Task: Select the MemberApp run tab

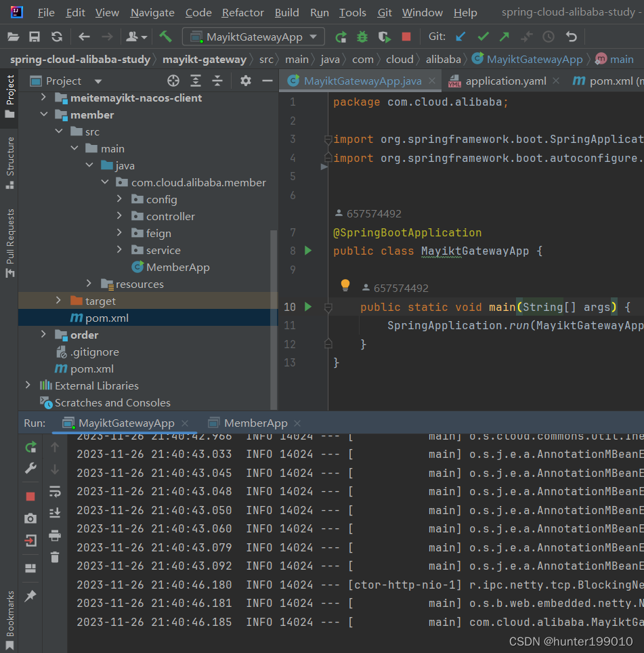Action: [255, 423]
